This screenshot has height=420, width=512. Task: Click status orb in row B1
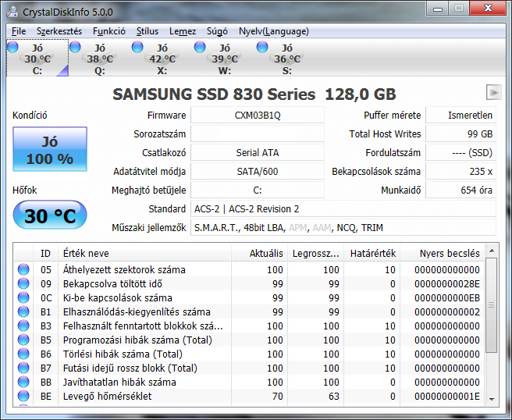[x=23, y=311]
